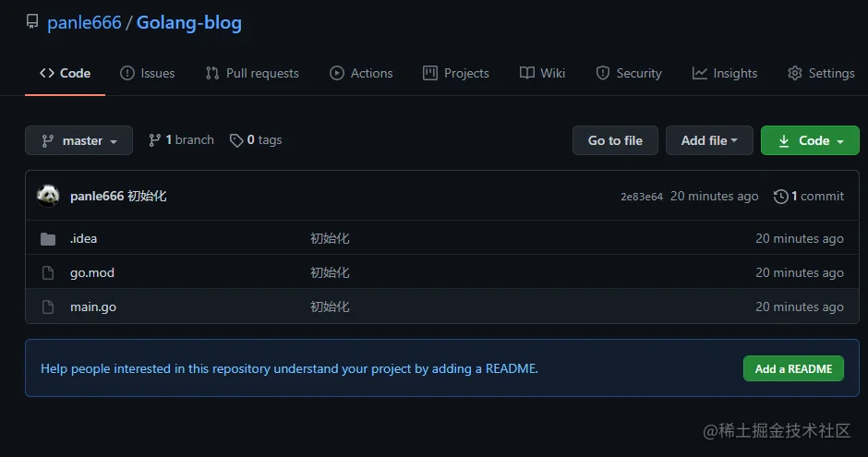Open the latest commit message 初始化 in the header row

(147, 196)
